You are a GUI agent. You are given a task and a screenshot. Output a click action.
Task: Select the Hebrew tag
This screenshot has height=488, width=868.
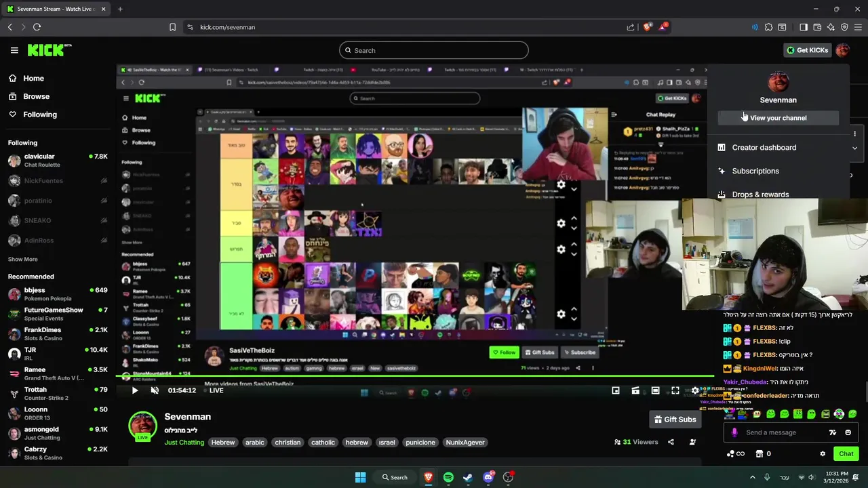coord(222,443)
